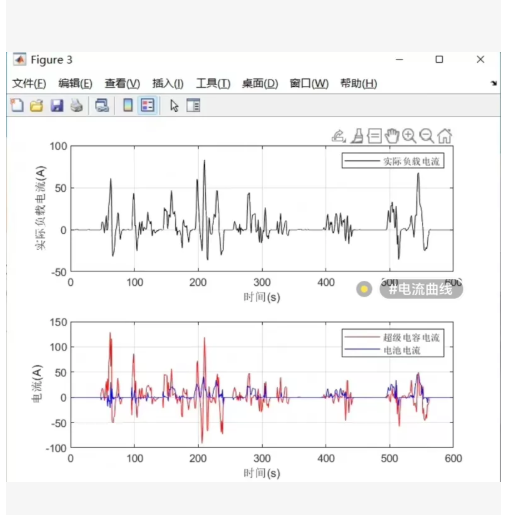Click the blue line sample in the bottom legend

tap(362, 349)
